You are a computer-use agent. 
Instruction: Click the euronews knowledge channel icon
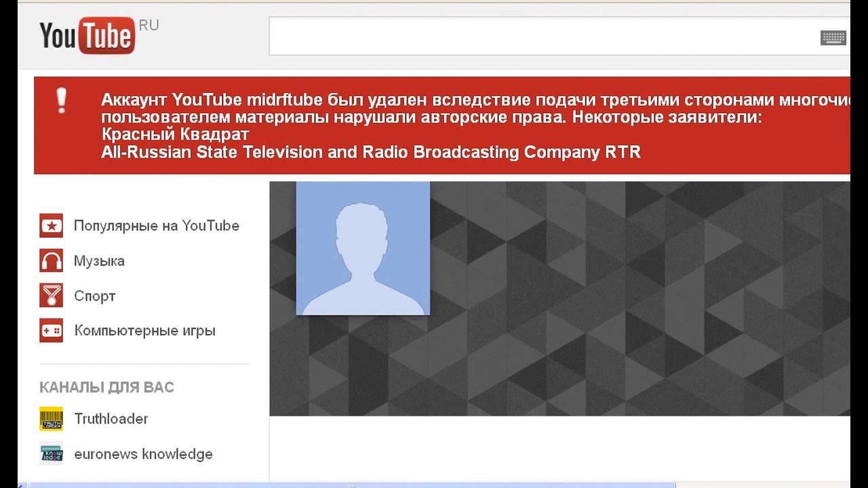[51, 454]
